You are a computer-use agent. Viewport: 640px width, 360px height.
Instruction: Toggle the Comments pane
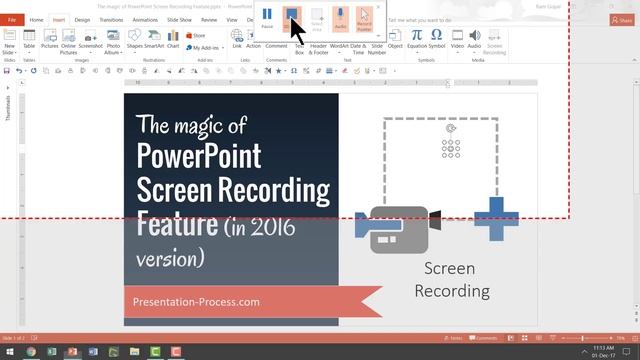(483, 338)
